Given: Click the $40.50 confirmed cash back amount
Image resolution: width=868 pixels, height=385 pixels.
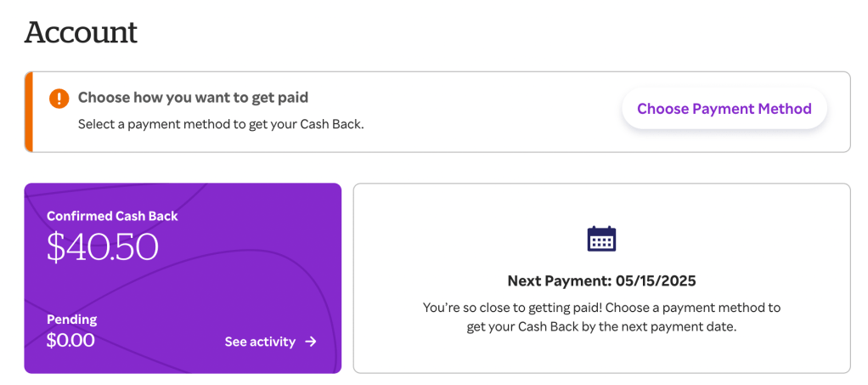Looking at the screenshot, I should coord(103,246).
